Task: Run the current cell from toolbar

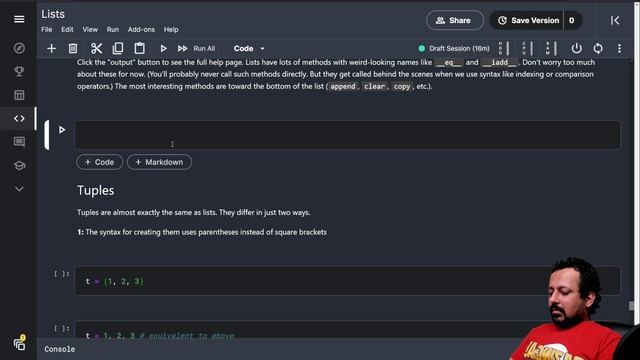Action: (163, 49)
